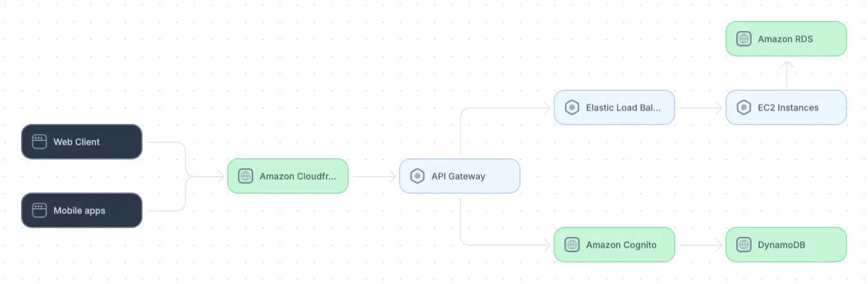Select the globe icon on Amazon Cloudfront node

246,176
